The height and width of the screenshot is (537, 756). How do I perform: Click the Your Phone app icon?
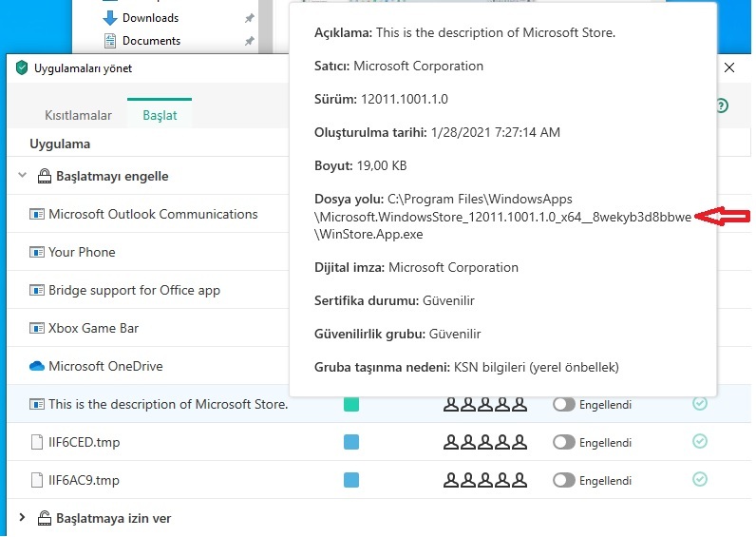tap(37, 253)
